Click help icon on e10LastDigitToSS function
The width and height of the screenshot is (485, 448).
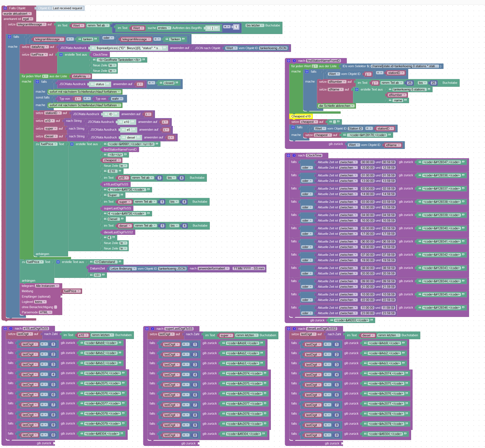coord(11,328)
